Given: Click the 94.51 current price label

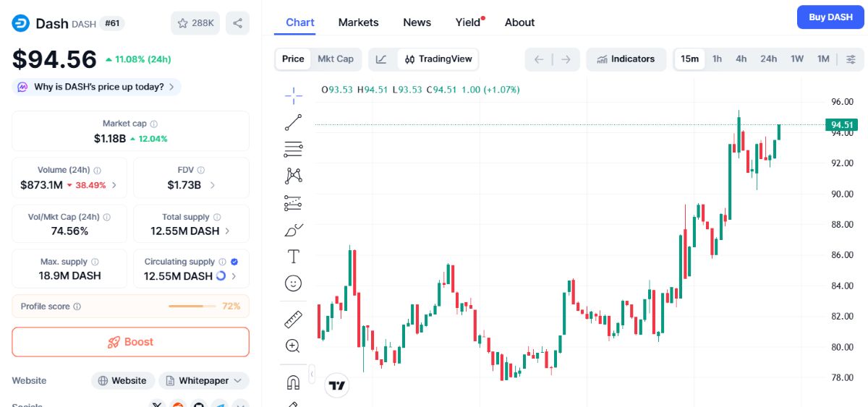Looking at the screenshot, I should [x=841, y=125].
